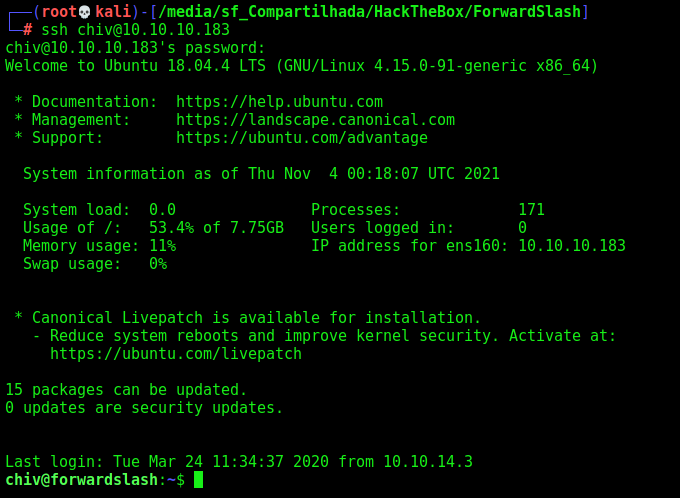Click the 53.4% of 7.75GB usage value
The width and height of the screenshot is (680, 498).
[x=216, y=228]
